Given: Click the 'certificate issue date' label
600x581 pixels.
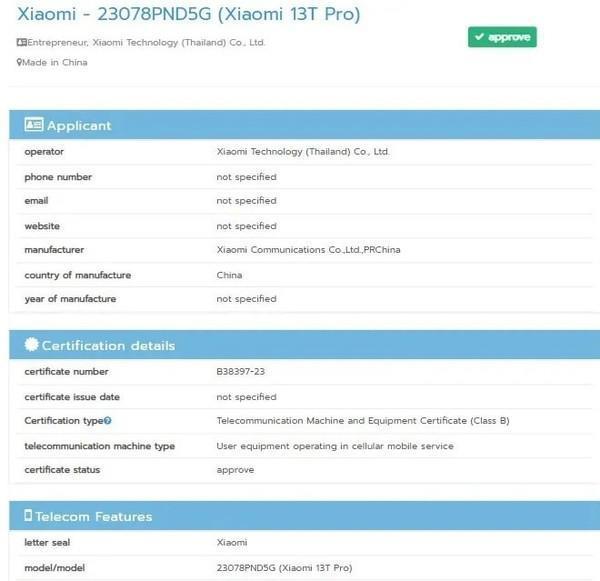Looking at the screenshot, I should 72,397.
